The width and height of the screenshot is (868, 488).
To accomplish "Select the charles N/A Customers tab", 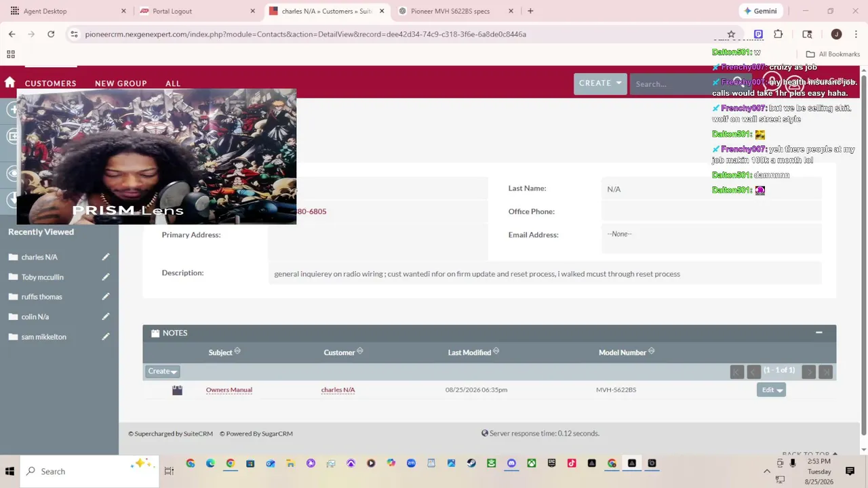I will tap(326, 11).
